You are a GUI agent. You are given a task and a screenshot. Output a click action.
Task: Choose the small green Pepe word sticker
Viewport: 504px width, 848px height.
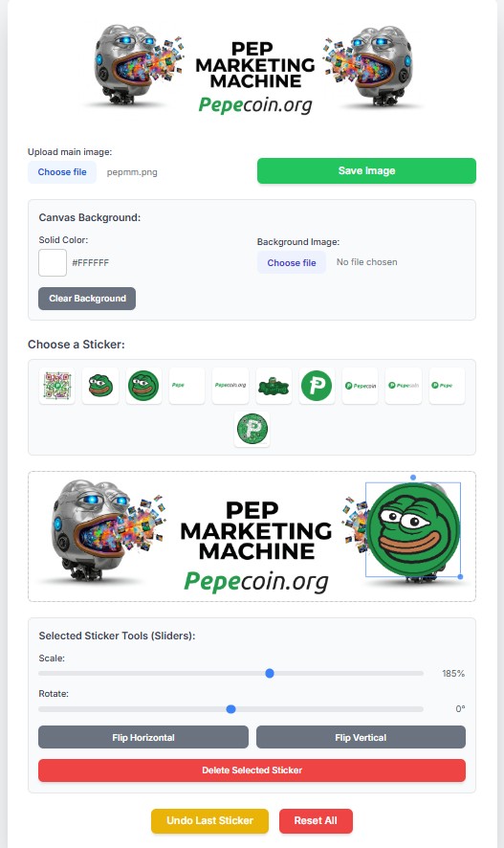(186, 386)
